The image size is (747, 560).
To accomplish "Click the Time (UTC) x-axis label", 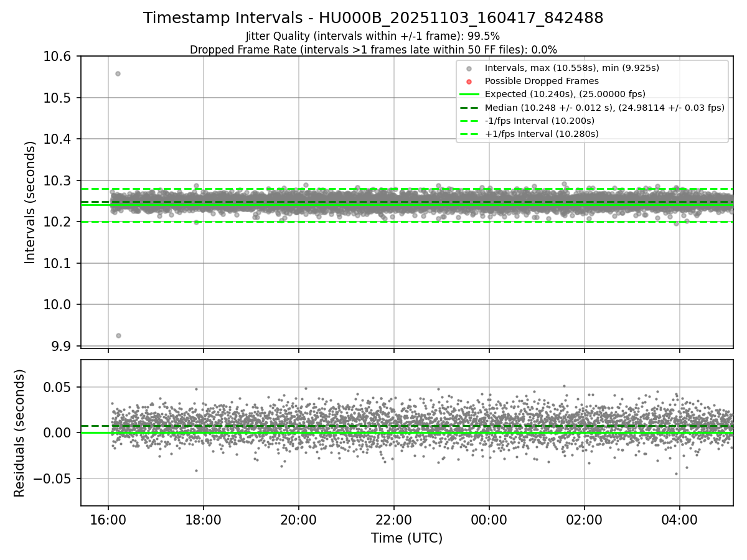I will (406, 538).
